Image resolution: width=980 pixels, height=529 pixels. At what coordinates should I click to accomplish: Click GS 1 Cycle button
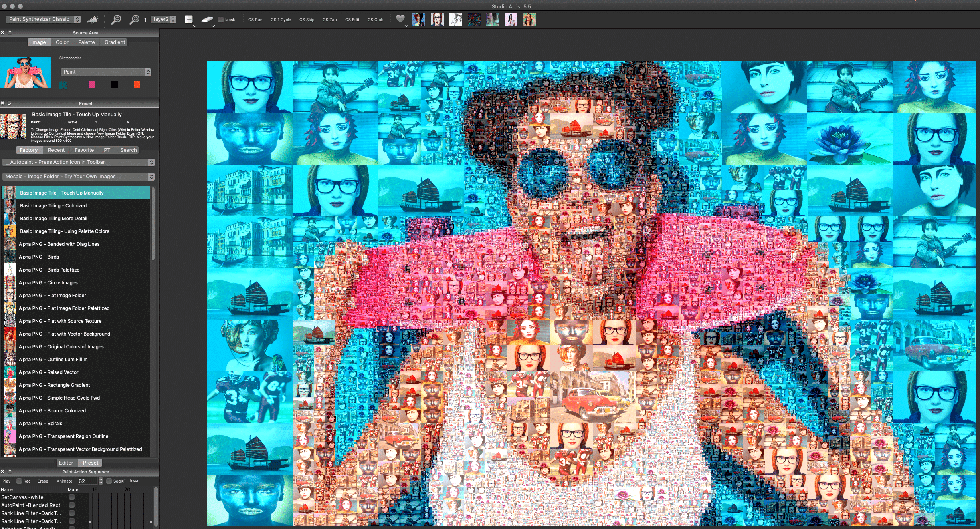(x=281, y=20)
